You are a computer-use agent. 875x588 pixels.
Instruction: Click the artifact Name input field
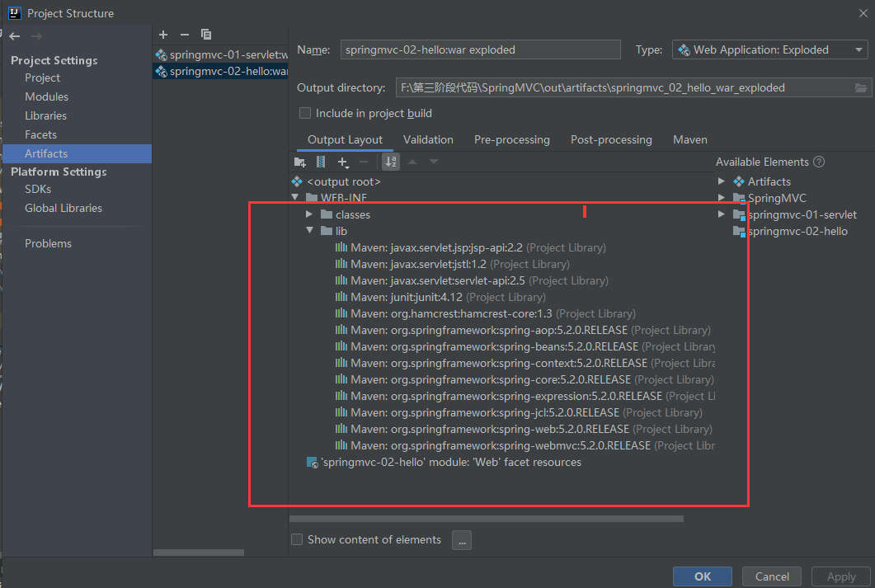pyautogui.click(x=481, y=49)
